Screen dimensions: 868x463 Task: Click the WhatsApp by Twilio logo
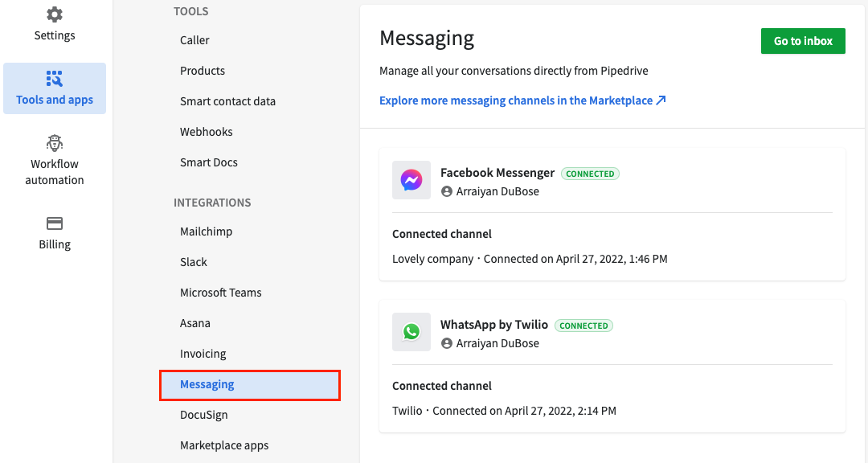point(411,331)
